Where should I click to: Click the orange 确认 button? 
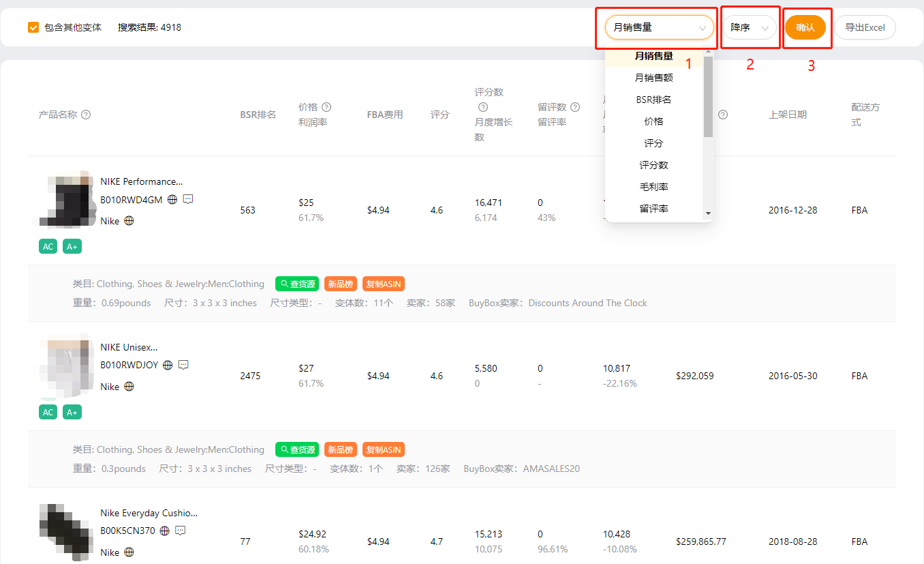pyautogui.click(x=805, y=28)
